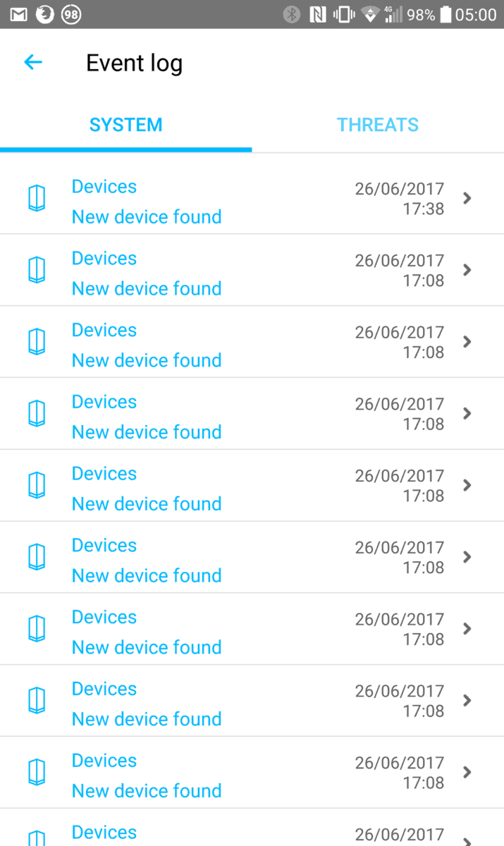Tap the 'Event log' page title
Screen dimensions: 504x846
click(x=134, y=63)
